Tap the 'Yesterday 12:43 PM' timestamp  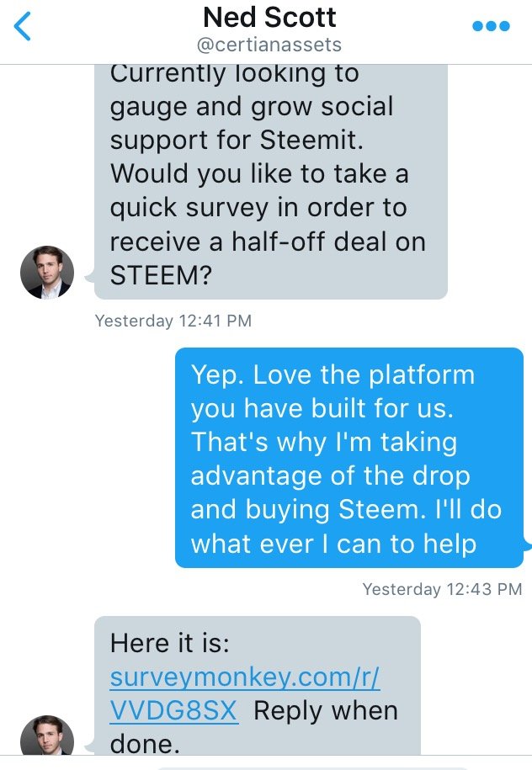(x=442, y=589)
